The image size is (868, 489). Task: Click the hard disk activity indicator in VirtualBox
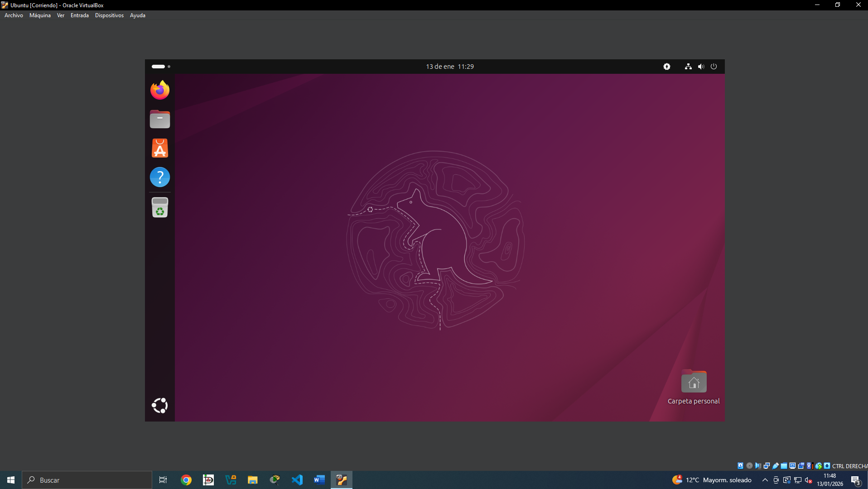click(741, 465)
